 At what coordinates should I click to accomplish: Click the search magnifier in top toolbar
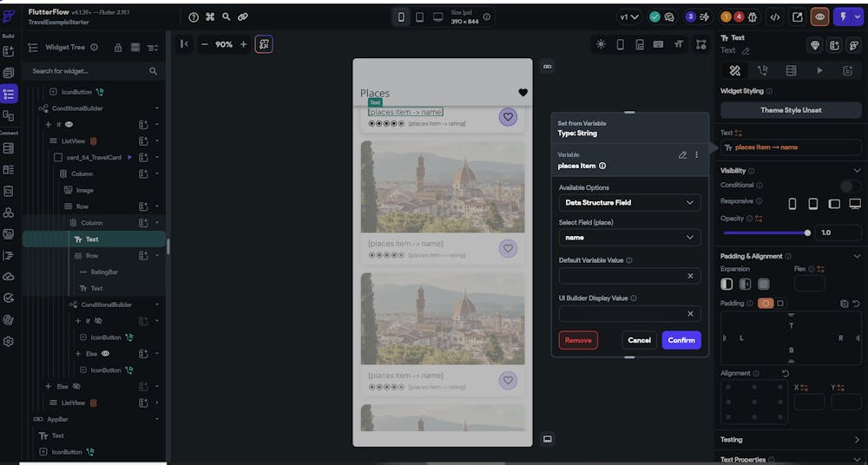pyautogui.click(x=227, y=16)
